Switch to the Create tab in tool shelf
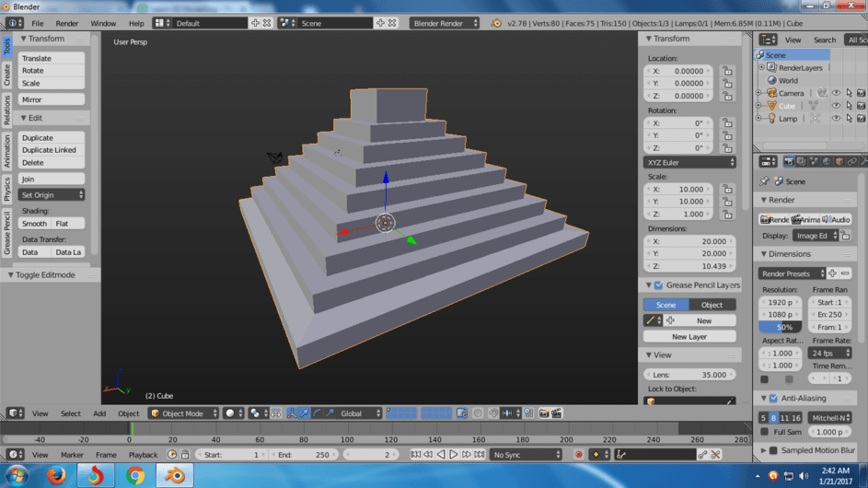868x488 pixels. pyautogui.click(x=6, y=75)
